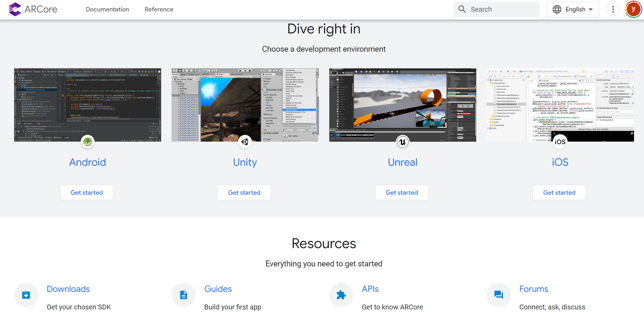
Task: Click the Unity logo round icon
Action: (245, 142)
